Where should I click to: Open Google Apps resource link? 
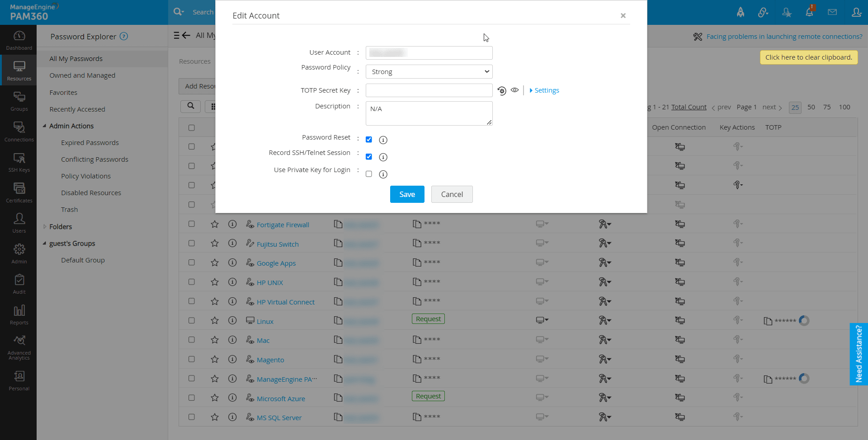pos(276,263)
